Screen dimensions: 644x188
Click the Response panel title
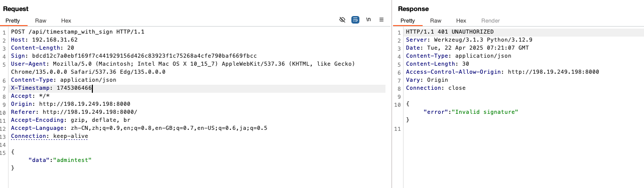click(x=413, y=9)
